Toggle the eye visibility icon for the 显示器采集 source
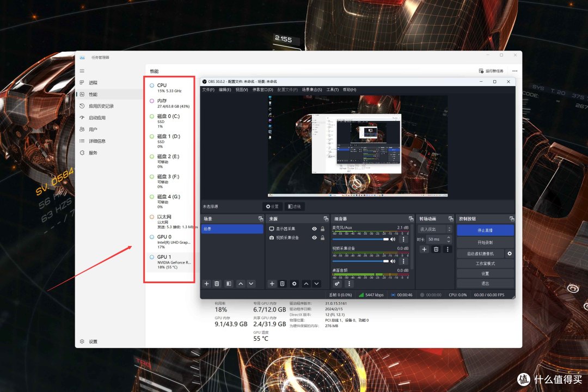588x392 pixels. pyautogui.click(x=314, y=229)
